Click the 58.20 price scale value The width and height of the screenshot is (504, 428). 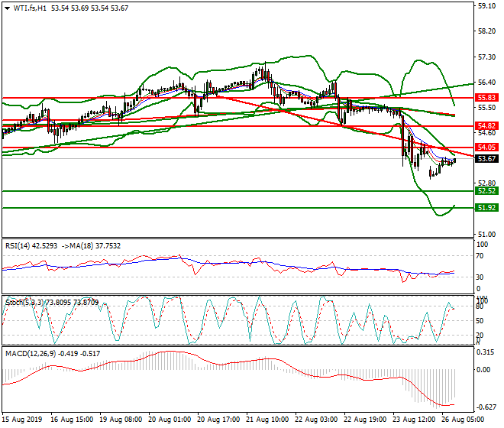click(486, 31)
